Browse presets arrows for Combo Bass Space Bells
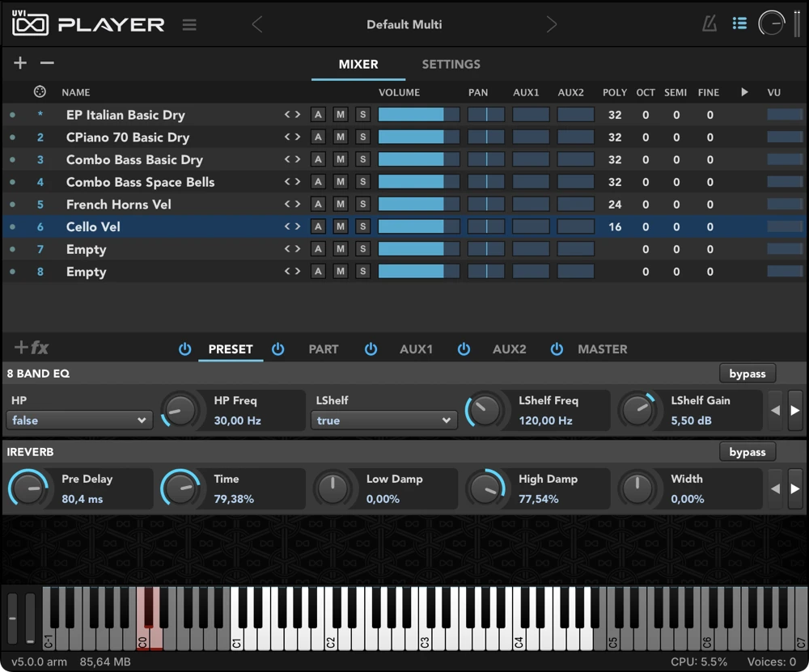The image size is (809, 672). pyautogui.click(x=292, y=181)
